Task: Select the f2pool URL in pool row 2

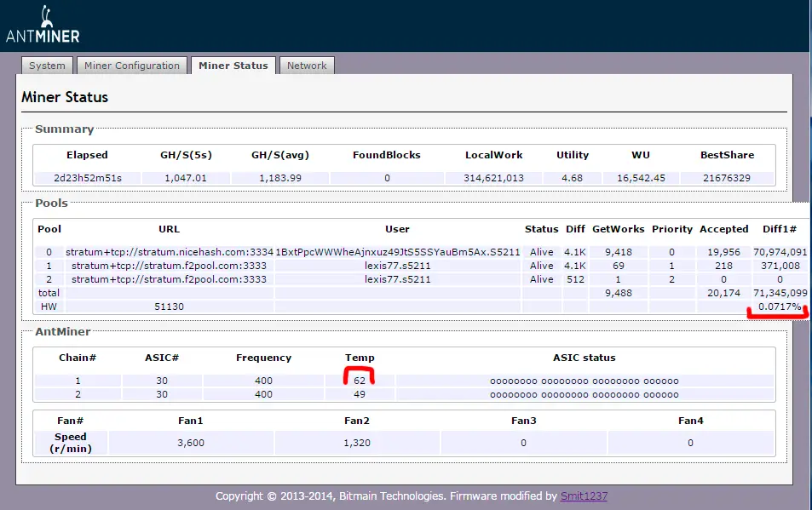Action: point(169,279)
